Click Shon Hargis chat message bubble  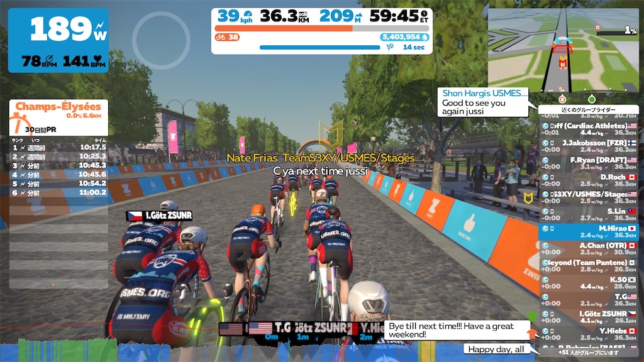(x=483, y=102)
